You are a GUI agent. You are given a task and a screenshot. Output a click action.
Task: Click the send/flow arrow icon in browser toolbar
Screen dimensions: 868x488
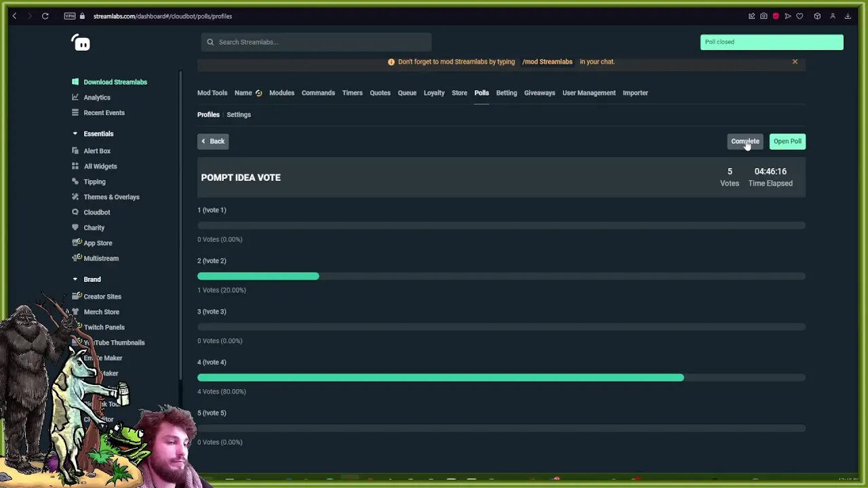788,16
